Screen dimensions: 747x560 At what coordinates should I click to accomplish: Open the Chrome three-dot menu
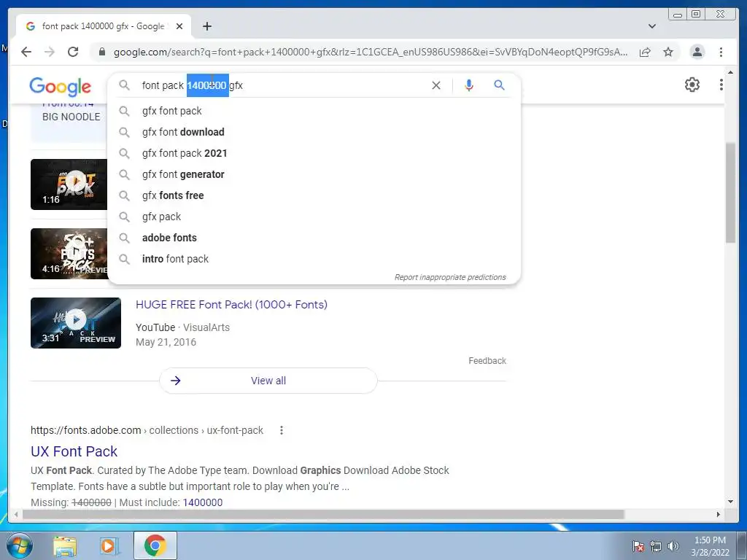(x=721, y=52)
